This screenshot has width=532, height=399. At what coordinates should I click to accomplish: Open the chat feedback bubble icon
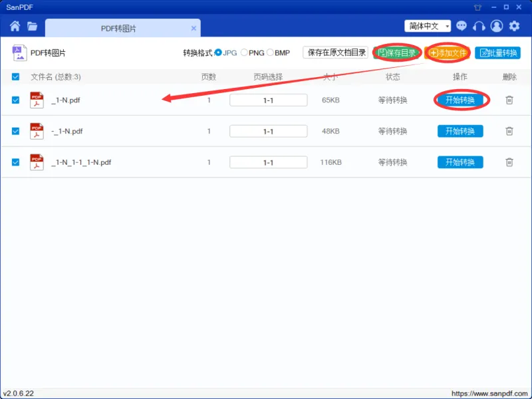click(x=462, y=26)
